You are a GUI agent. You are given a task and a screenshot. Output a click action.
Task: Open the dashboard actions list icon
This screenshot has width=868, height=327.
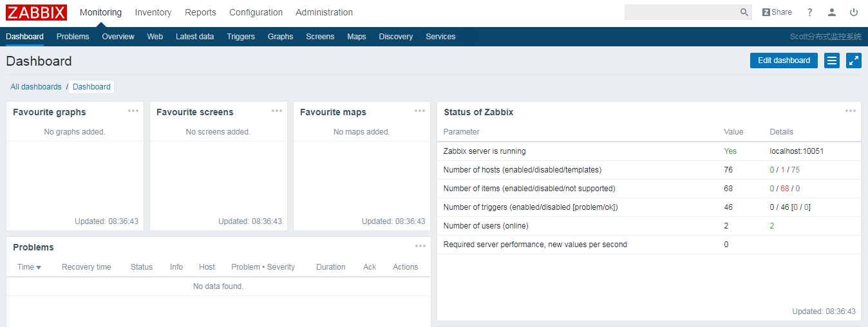coord(832,61)
